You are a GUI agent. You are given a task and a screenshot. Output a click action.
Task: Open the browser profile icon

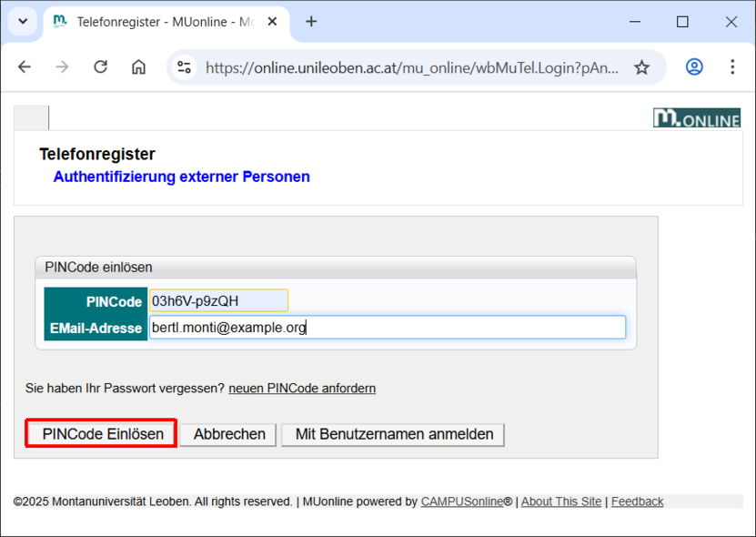(694, 66)
